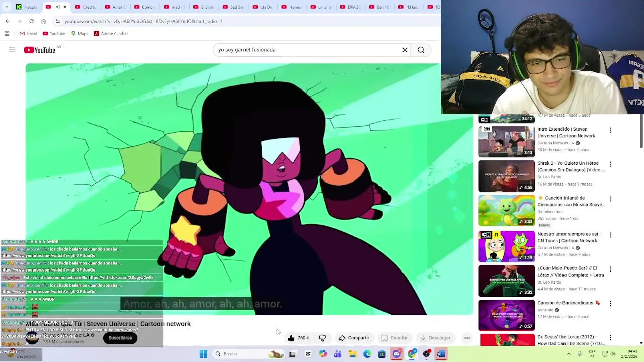Image resolution: width=644 pixels, height=362 pixels.
Task: Switch to the 'Ben 10' browser tab
Action: 380,7
